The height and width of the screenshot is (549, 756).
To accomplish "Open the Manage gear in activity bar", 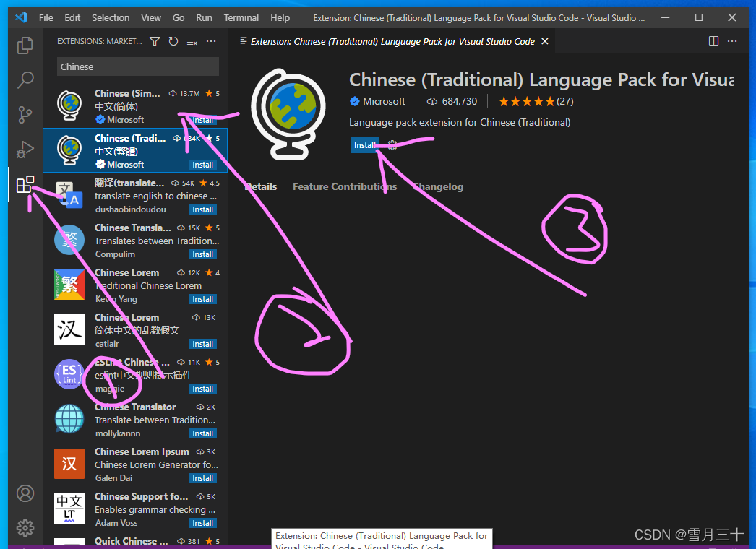I will tap(25, 528).
